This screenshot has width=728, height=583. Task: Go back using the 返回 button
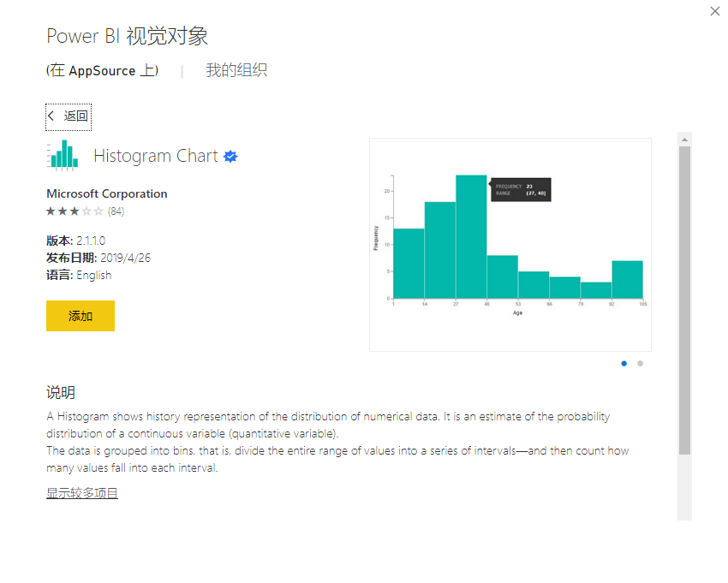coord(69,116)
